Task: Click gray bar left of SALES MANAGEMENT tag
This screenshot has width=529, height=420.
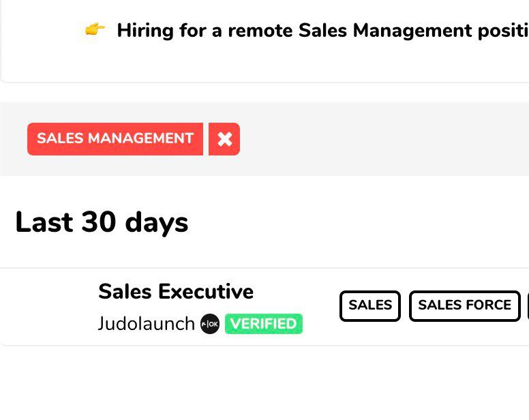Action: pos(14,139)
